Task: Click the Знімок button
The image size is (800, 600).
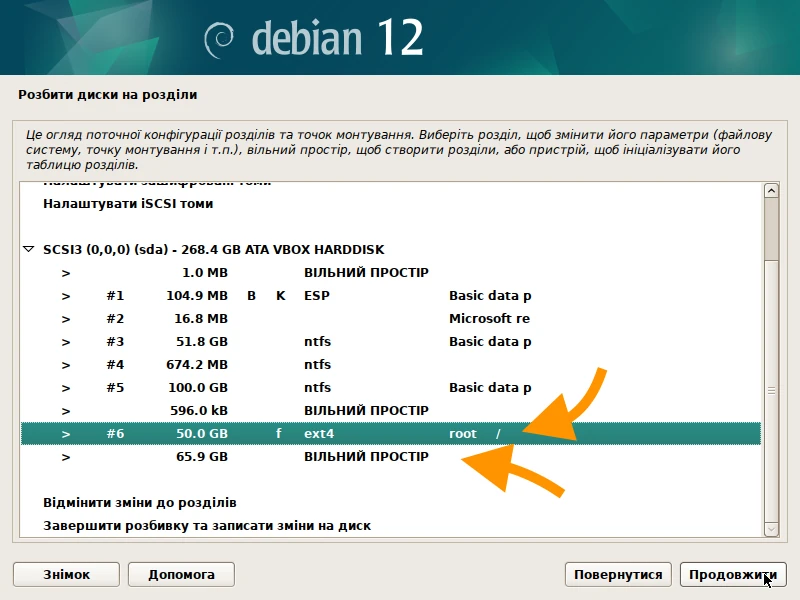Action: point(66,574)
